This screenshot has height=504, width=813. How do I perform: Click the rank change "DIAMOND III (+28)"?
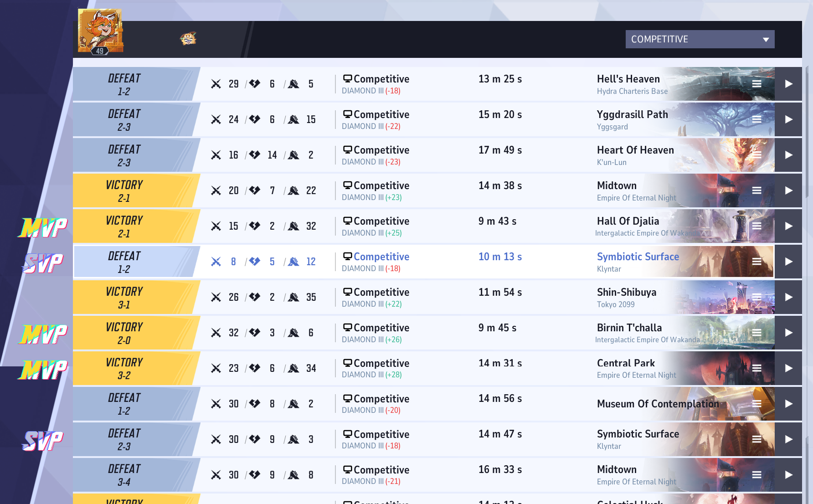pos(372,375)
